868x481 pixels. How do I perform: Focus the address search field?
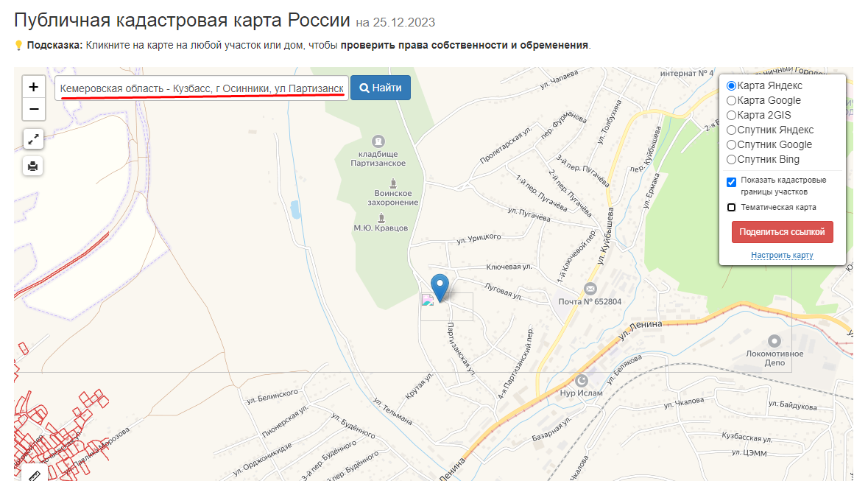pos(202,88)
